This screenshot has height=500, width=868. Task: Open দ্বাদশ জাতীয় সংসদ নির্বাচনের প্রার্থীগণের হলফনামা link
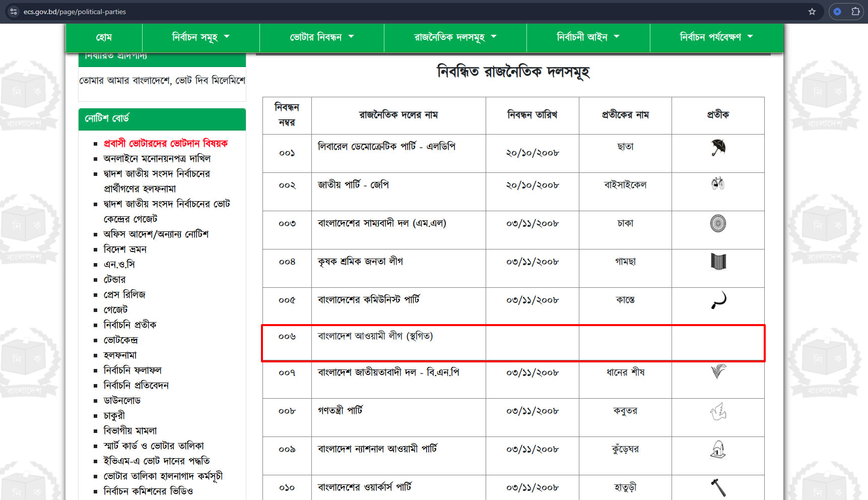157,181
